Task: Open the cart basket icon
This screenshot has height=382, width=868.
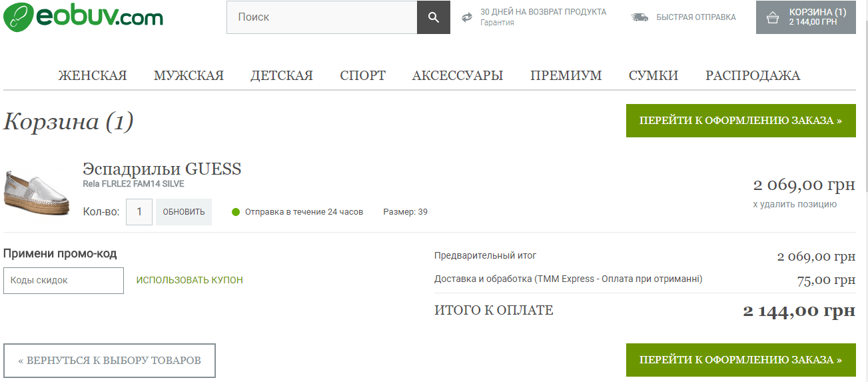Action: click(x=773, y=17)
